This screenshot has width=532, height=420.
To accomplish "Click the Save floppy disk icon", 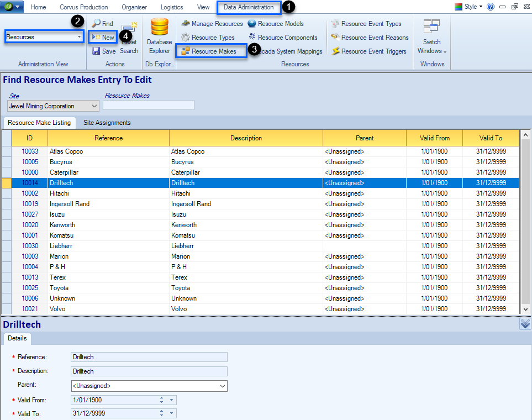I will pos(96,51).
